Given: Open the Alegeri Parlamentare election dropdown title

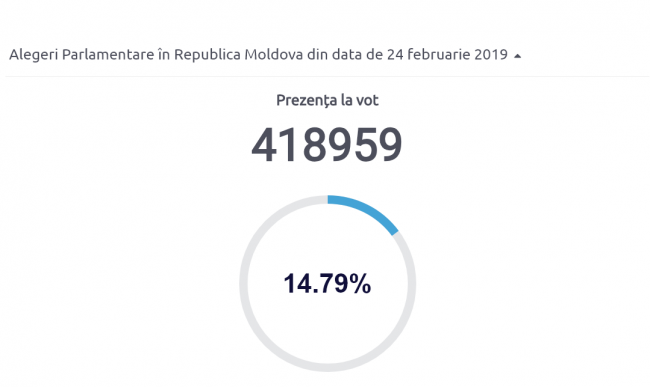Looking at the screenshot, I should pos(258,55).
